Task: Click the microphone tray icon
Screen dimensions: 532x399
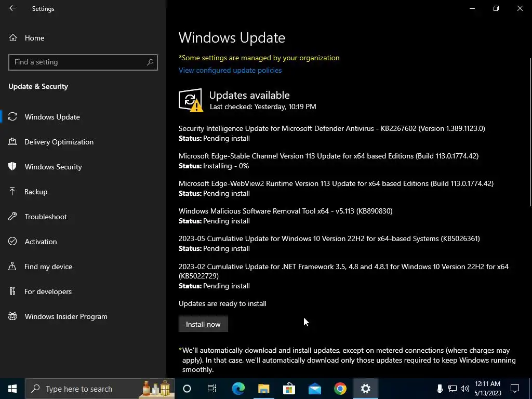Action: (440, 389)
